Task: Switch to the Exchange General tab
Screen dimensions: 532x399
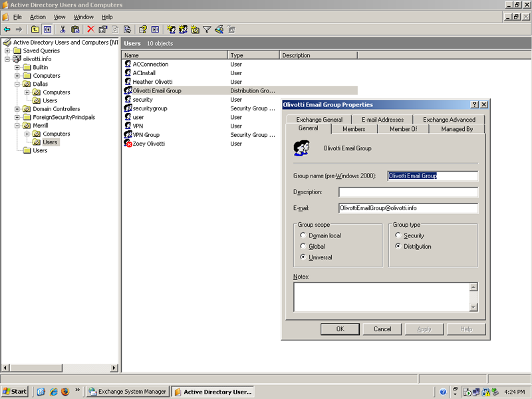Action: (x=319, y=120)
